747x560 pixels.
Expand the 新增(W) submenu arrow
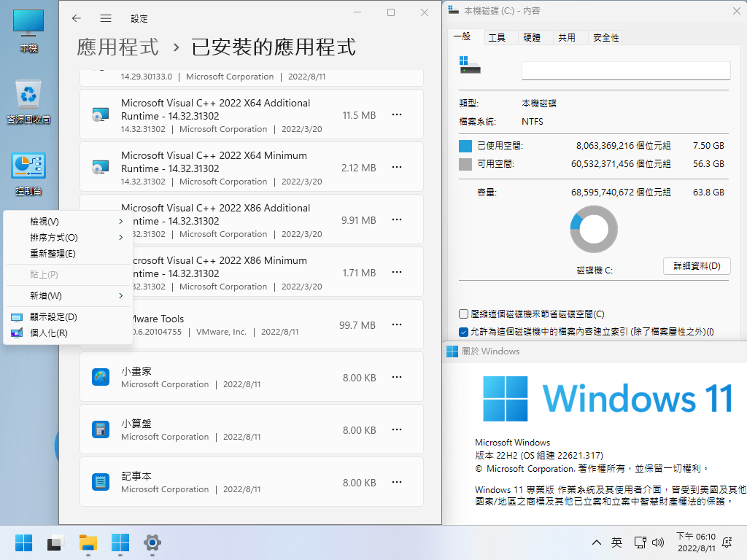click(121, 296)
